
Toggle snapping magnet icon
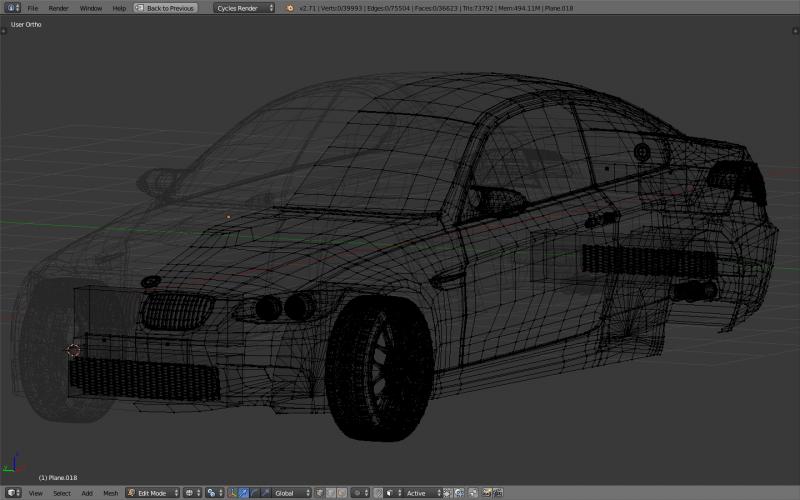378,493
